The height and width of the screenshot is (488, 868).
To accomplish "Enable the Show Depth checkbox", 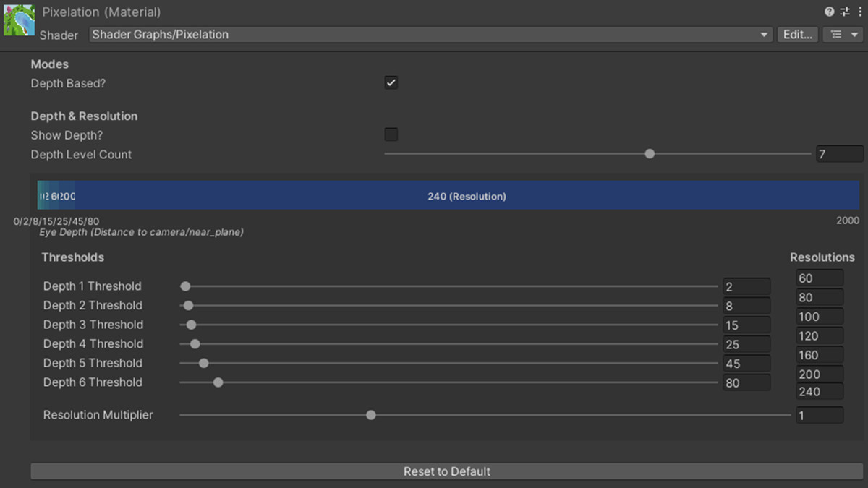I will point(391,134).
